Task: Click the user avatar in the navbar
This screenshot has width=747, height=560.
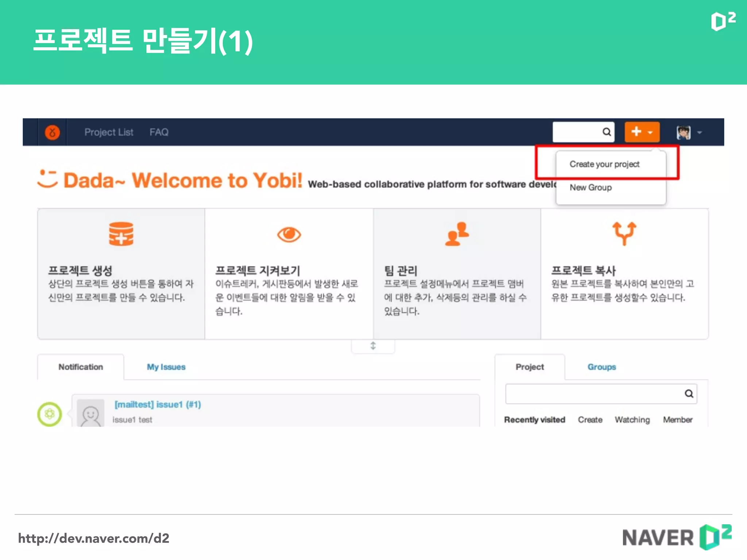Action: [684, 132]
